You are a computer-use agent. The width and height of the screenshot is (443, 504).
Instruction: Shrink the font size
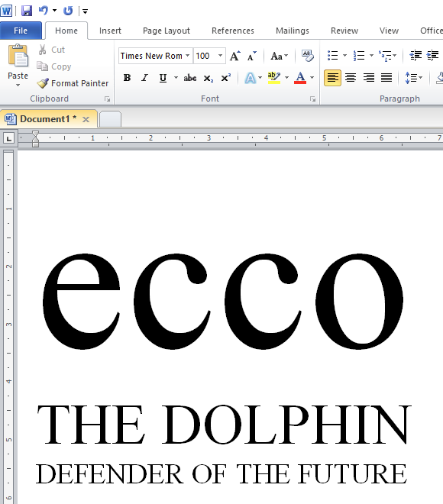point(252,56)
